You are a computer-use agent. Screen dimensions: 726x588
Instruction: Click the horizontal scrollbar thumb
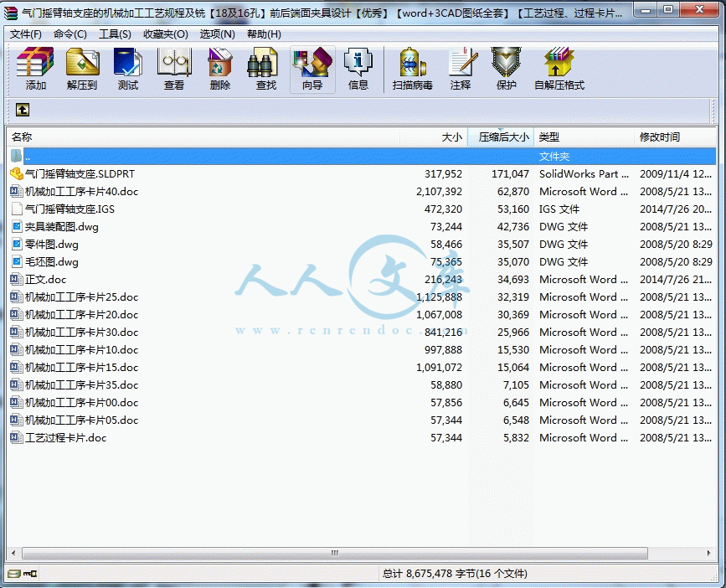(x=335, y=553)
